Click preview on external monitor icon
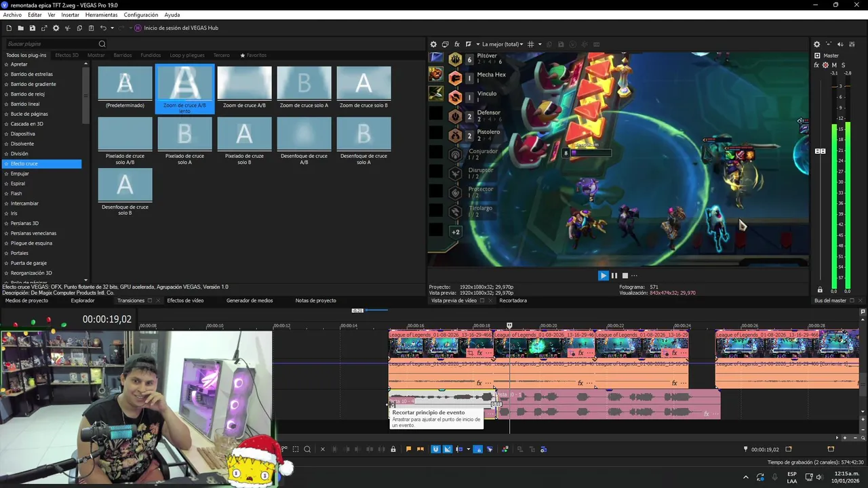868x488 pixels. [445, 44]
